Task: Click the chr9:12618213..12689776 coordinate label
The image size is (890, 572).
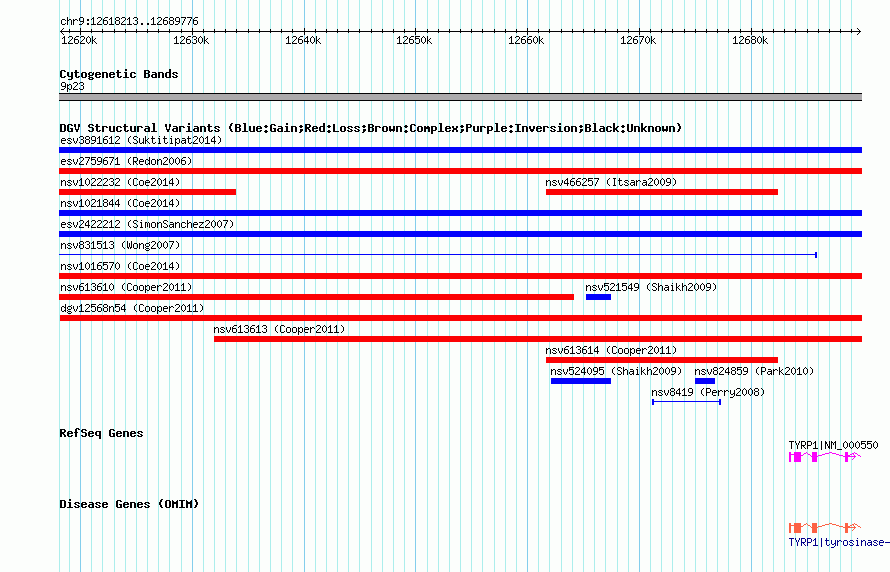Action: 129,22
